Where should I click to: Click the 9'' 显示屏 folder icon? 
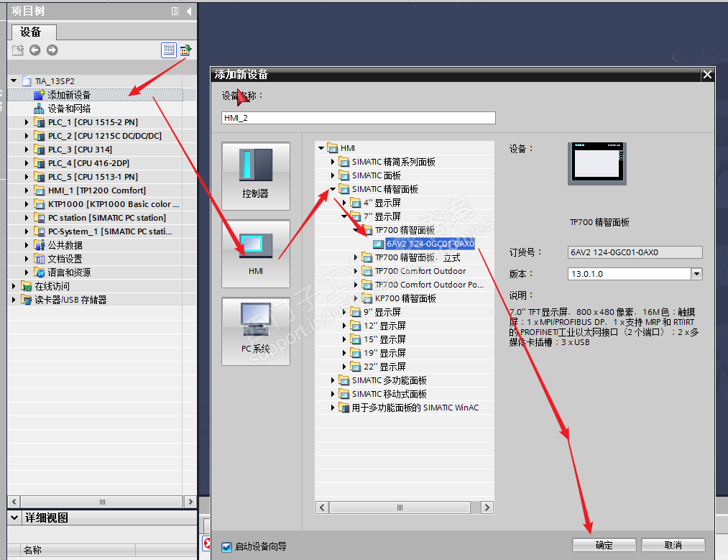pos(355,312)
